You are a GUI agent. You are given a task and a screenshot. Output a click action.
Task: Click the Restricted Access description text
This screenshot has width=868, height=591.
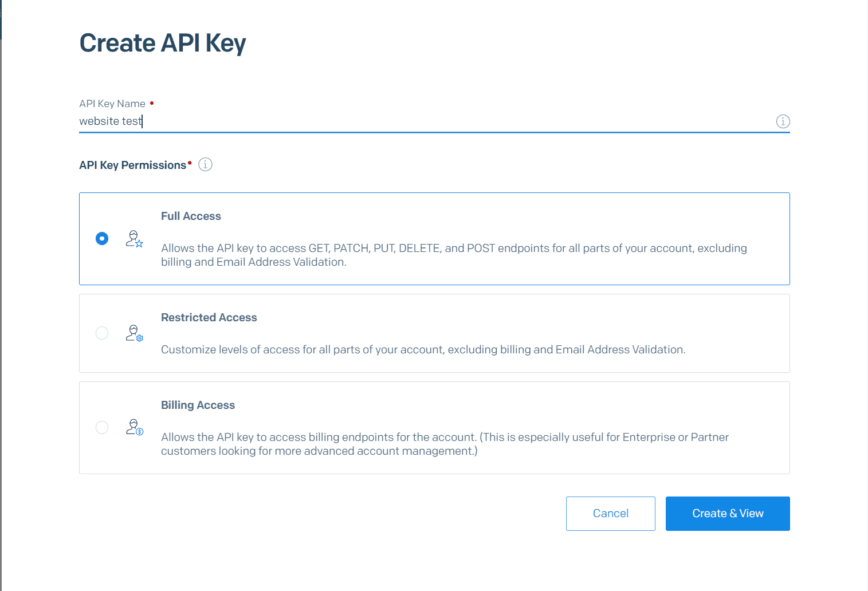pos(423,349)
